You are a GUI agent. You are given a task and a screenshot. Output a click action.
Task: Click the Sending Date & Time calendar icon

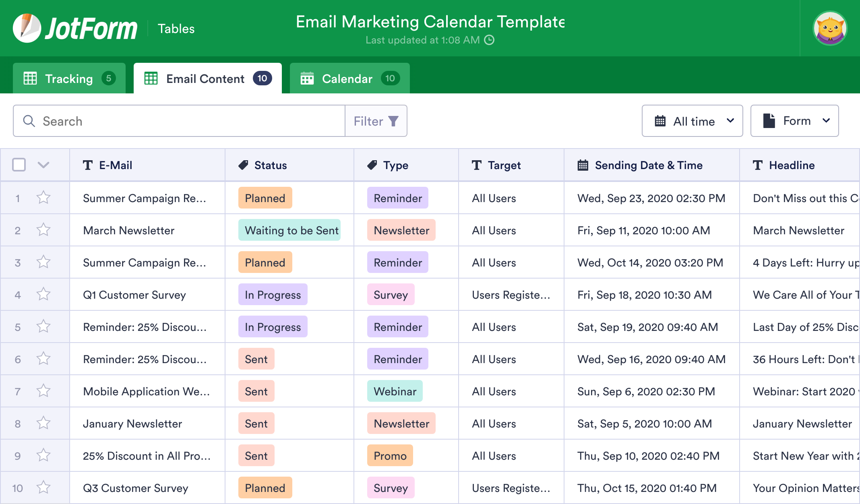point(583,165)
